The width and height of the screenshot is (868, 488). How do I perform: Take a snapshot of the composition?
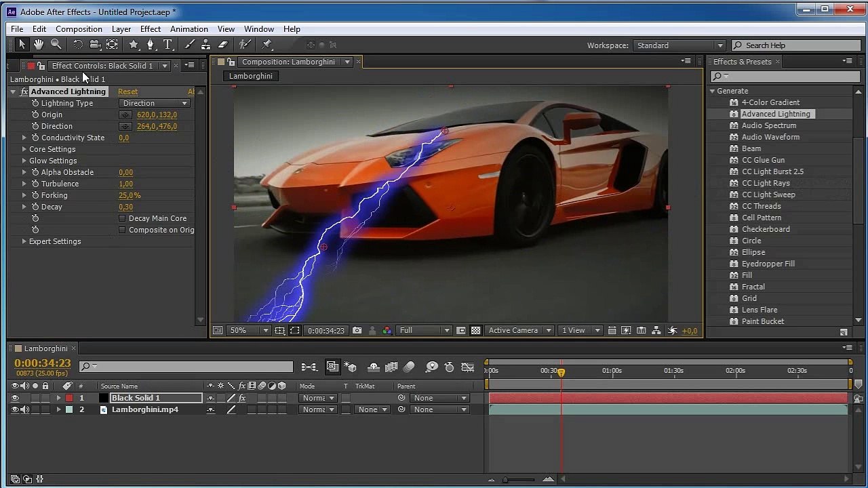click(357, 331)
